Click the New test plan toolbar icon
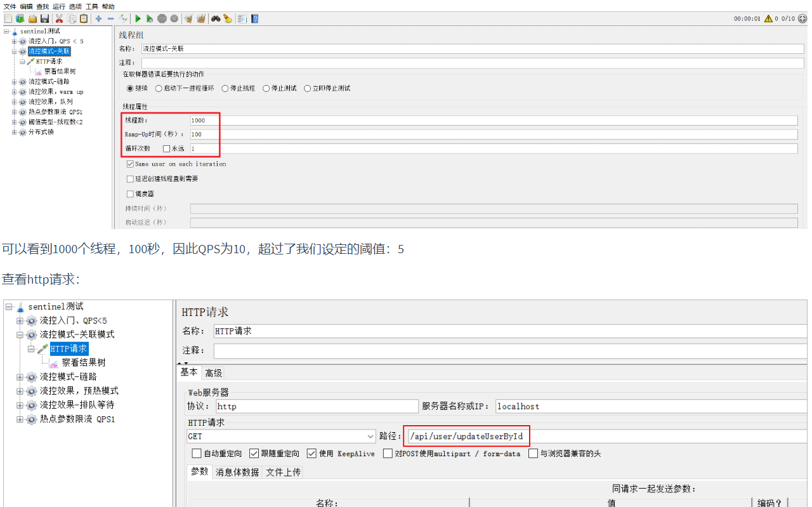Viewport: 812px width, 507px height. pos(8,18)
